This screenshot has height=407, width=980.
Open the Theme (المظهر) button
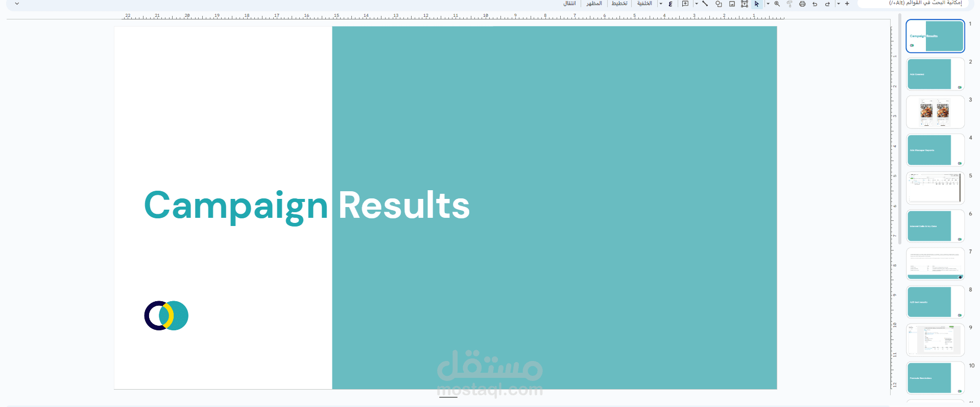594,4
